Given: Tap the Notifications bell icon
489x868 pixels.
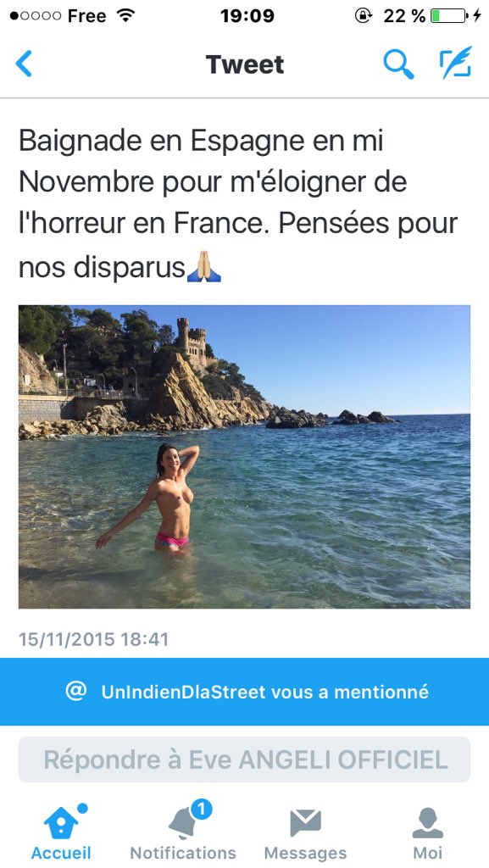Looking at the screenshot, I should click(184, 822).
